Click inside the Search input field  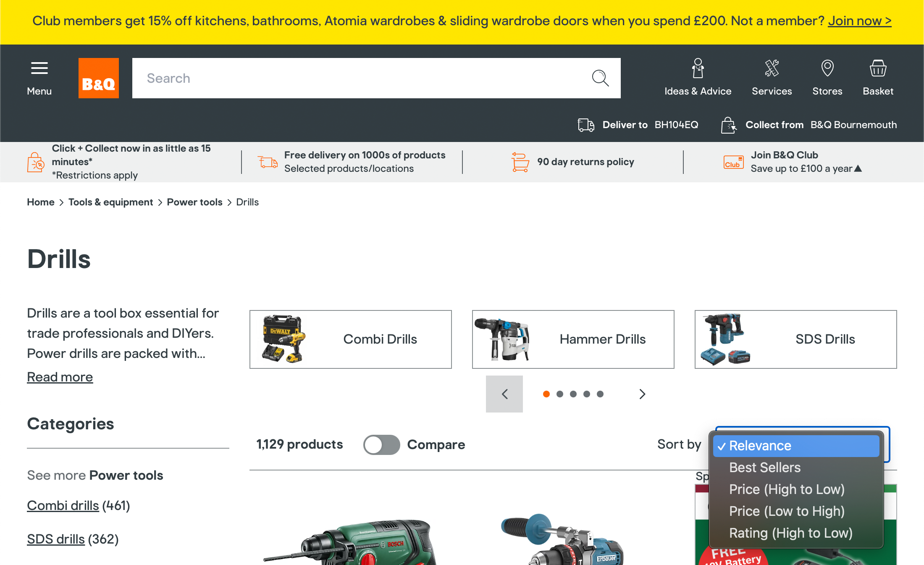336,78
